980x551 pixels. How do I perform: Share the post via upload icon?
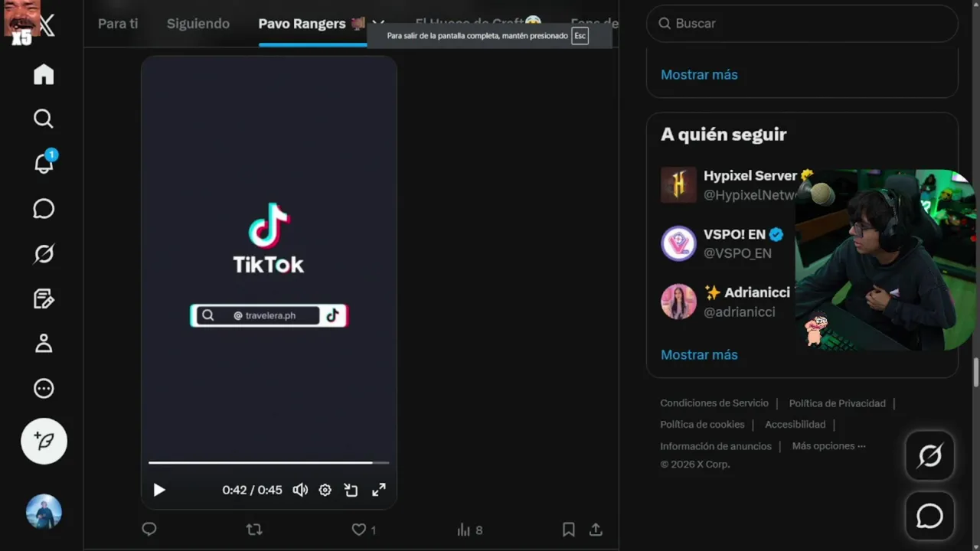pyautogui.click(x=596, y=529)
